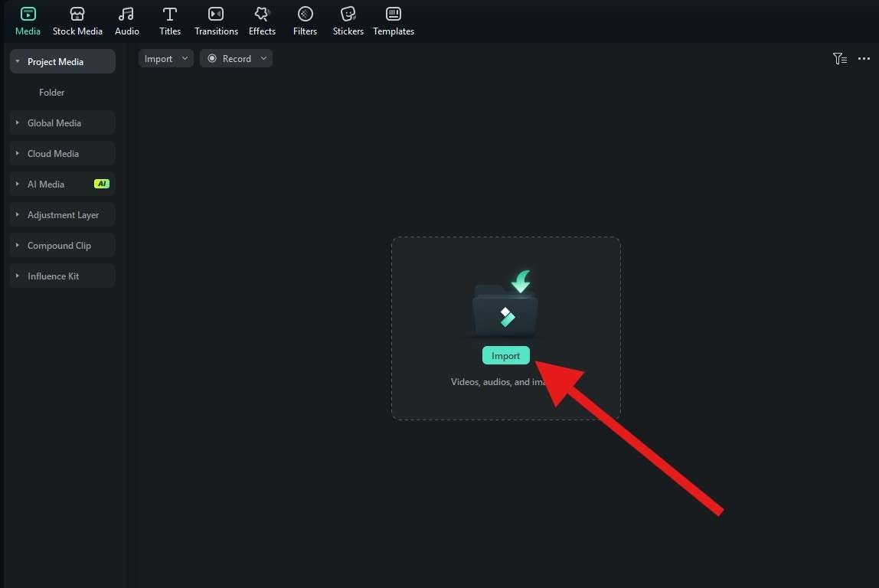This screenshot has width=879, height=588.
Task: Select the Compound Clip item
Action: [63, 245]
